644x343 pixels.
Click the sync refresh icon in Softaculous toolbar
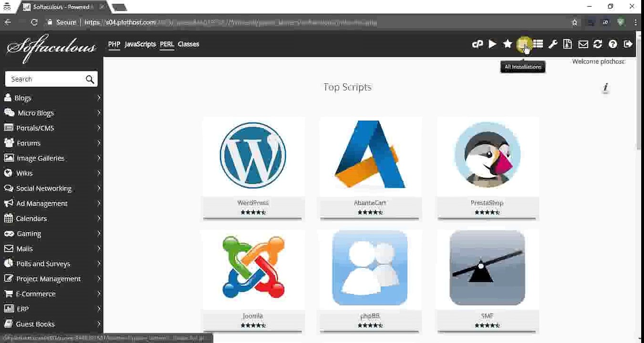click(x=598, y=44)
